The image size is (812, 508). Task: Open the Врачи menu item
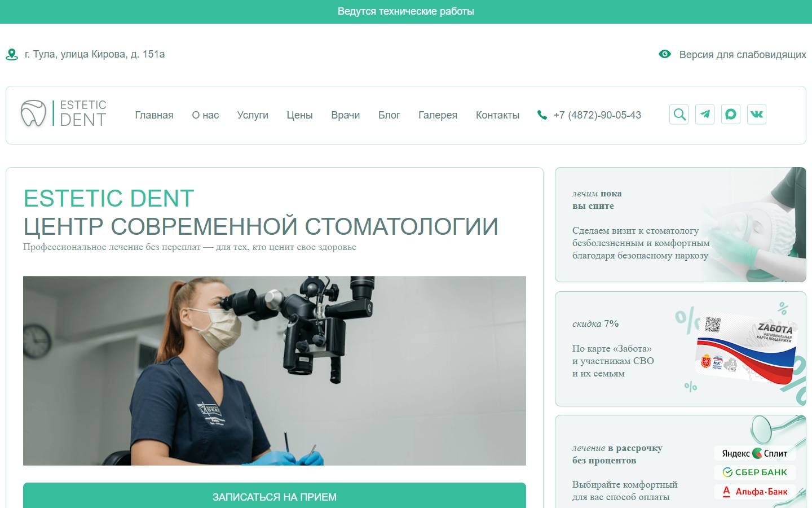point(346,115)
